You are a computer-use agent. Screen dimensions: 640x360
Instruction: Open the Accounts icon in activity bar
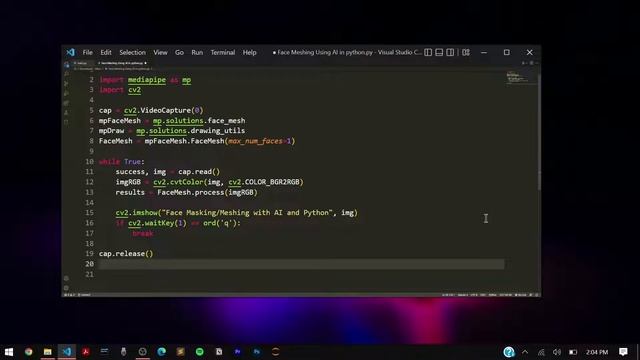tap(66, 278)
